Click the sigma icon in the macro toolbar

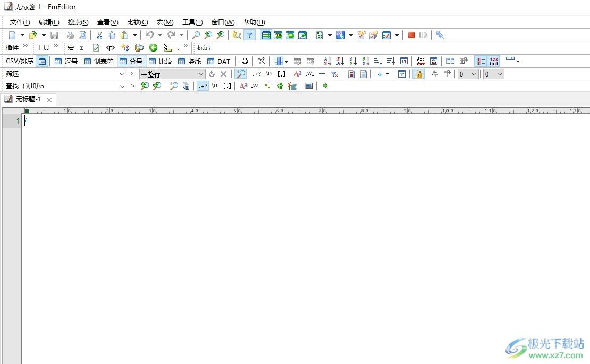82,48
